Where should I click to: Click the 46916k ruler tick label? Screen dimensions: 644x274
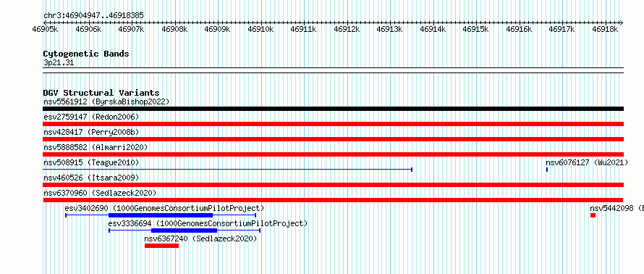pyautogui.click(x=519, y=29)
